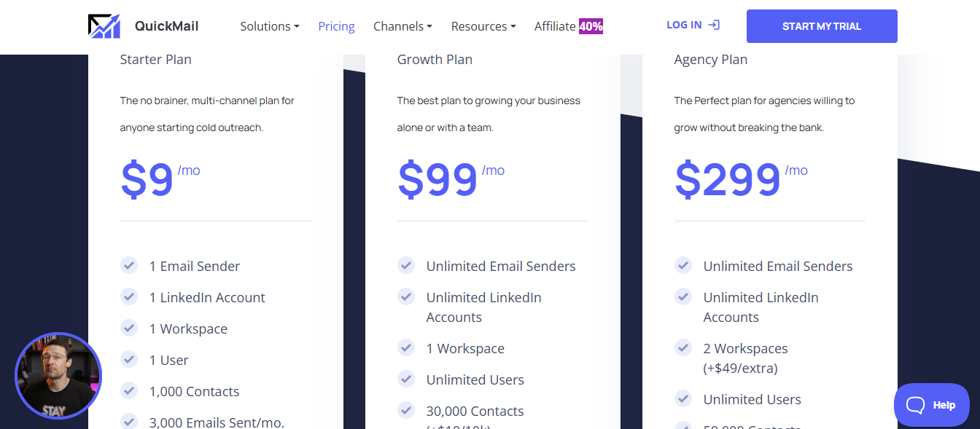Viewport: 980px width, 429px height.
Task: Expand the Solutions dropdown
Action: click(x=269, y=26)
